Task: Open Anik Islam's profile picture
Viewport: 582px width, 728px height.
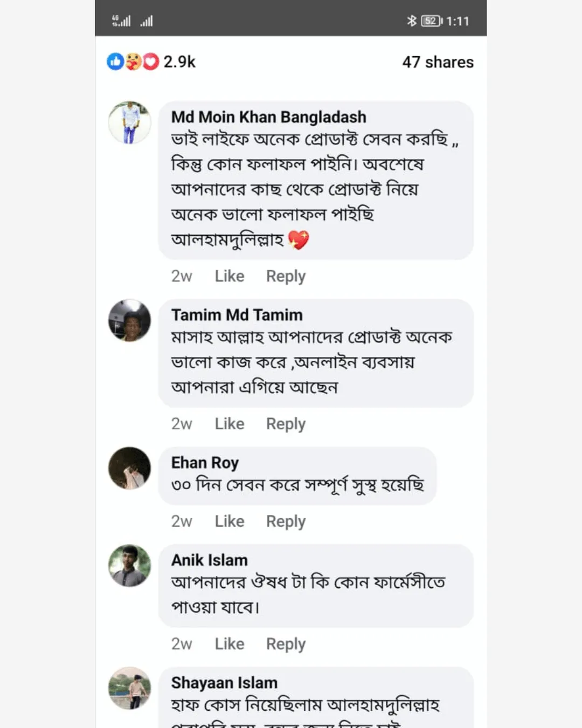Action: 130,566
